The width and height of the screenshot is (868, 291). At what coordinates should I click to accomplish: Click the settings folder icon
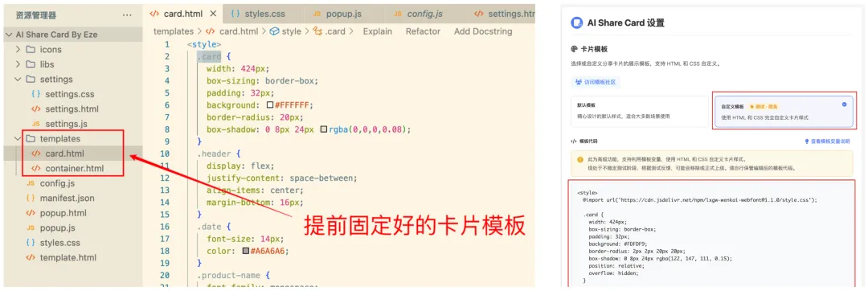31,79
